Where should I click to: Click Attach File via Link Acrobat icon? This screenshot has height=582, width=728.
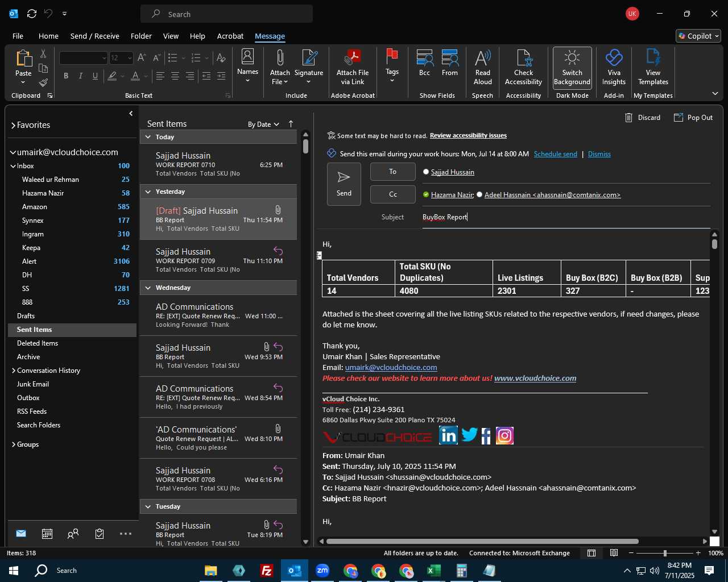(x=353, y=68)
